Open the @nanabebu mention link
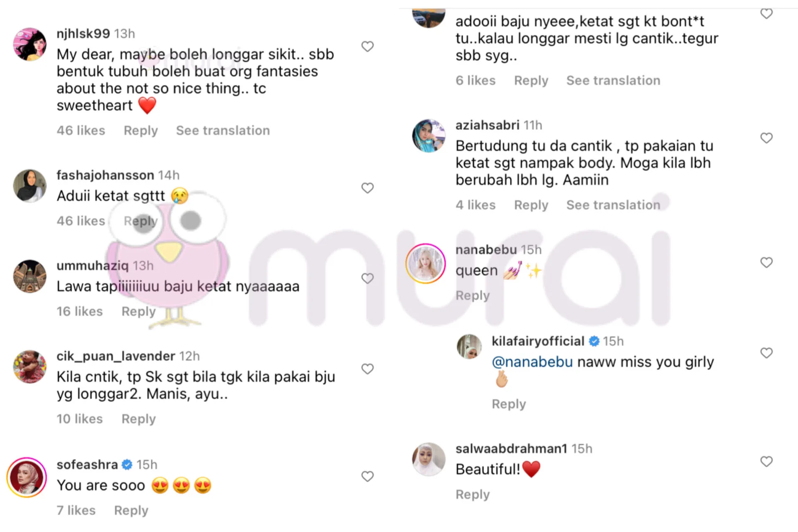This screenshot has width=798, height=532. (532, 362)
